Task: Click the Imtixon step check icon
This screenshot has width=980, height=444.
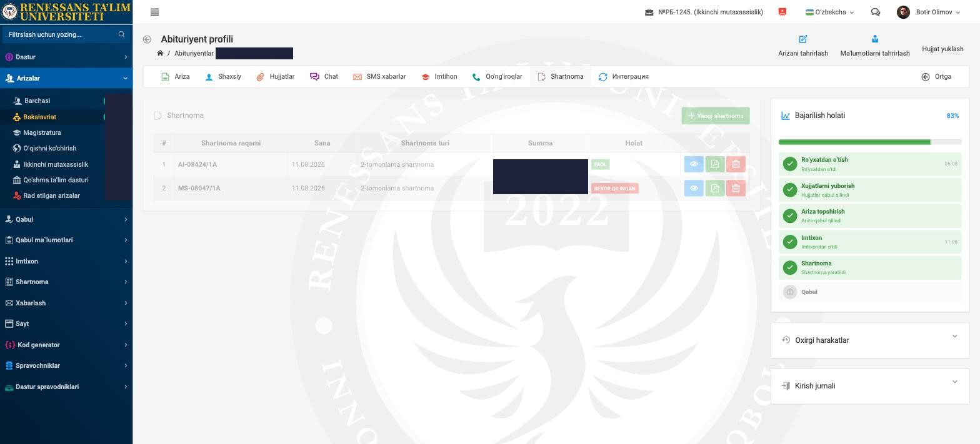Action: coord(790,242)
